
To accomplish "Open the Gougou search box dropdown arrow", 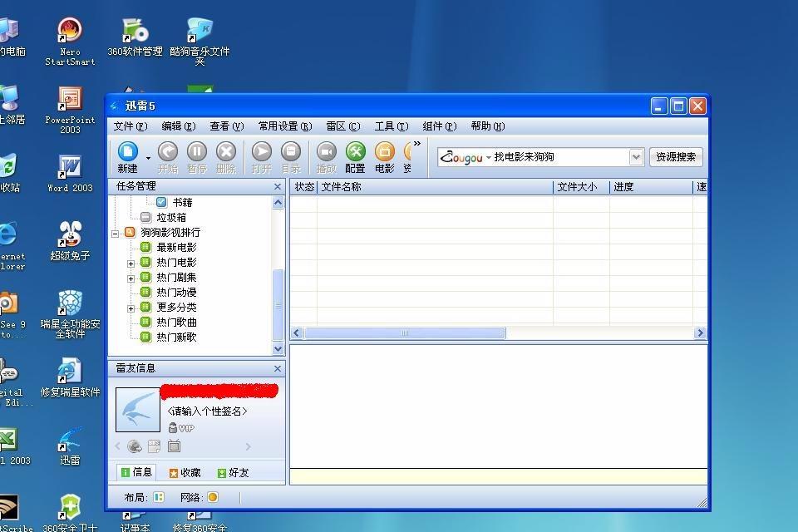I will tap(636, 157).
